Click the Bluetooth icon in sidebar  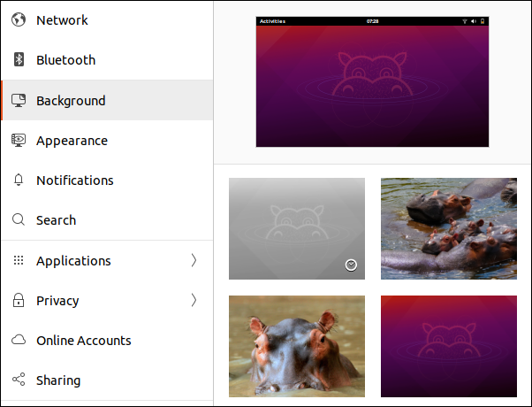click(x=18, y=60)
